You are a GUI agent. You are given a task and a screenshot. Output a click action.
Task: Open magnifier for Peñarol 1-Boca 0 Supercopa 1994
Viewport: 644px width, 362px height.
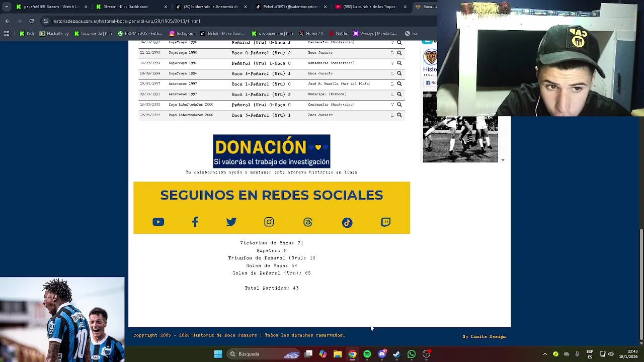click(x=399, y=63)
